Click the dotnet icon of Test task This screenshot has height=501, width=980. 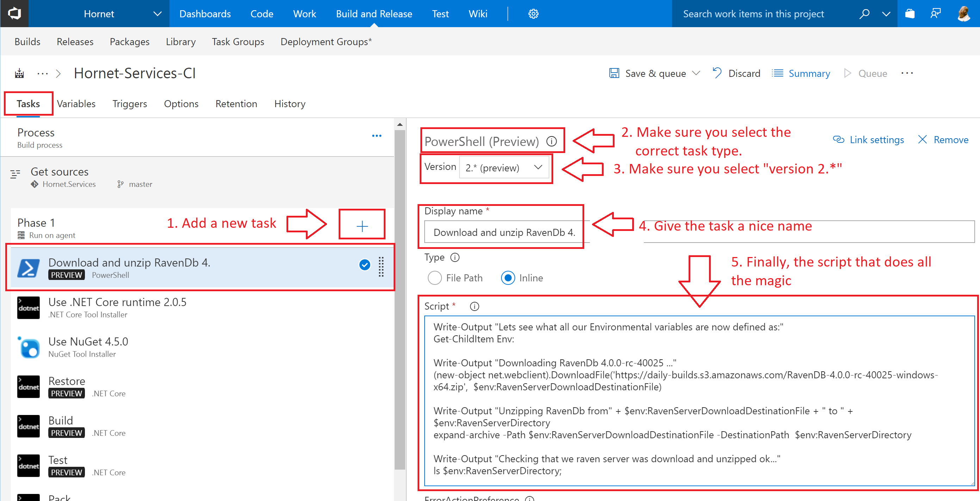(29, 466)
